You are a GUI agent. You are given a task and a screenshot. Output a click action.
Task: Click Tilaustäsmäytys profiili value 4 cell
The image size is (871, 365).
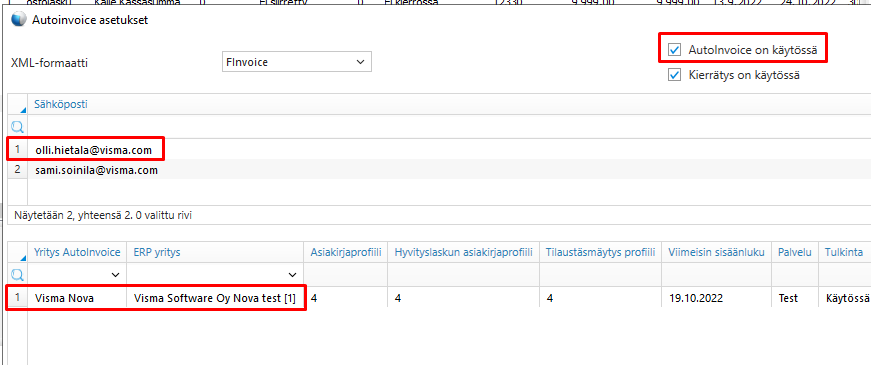pyautogui.click(x=600, y=298)
